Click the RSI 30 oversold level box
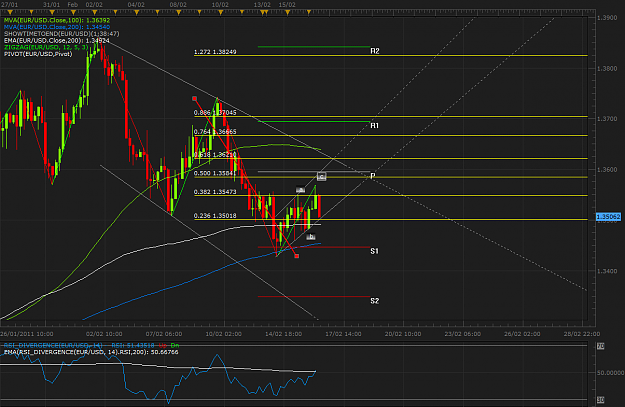625x407 pixels. tap(600, 399)
